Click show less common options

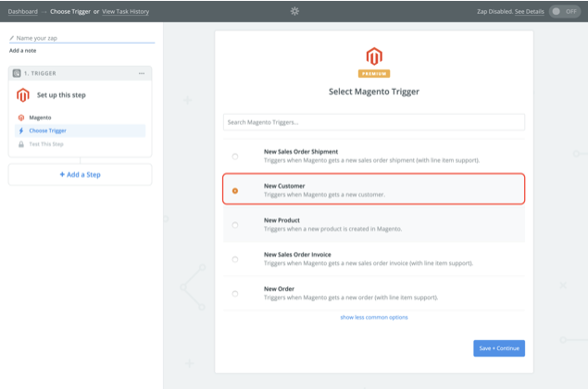pos(374,318)
